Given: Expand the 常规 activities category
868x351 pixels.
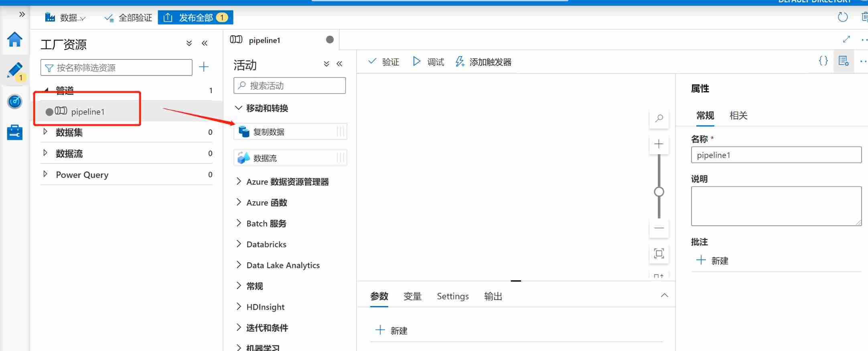Looking at the screenshot, I should (x=239, y=286).
